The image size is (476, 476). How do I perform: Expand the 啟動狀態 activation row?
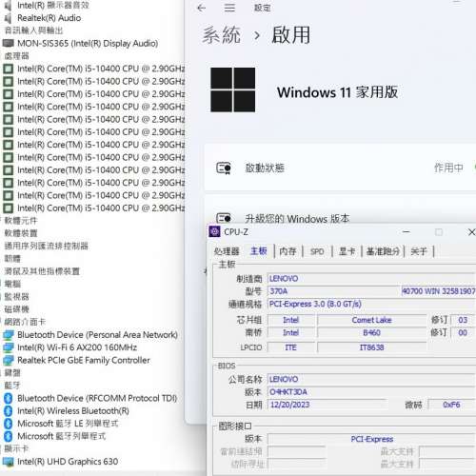coord(340,168)
